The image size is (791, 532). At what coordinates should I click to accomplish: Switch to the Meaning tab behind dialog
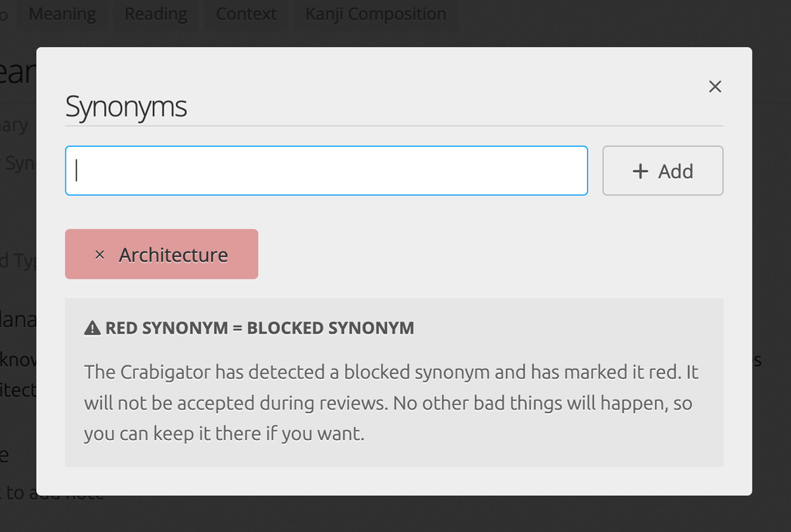pyautogui.click(x=62, y=14)
